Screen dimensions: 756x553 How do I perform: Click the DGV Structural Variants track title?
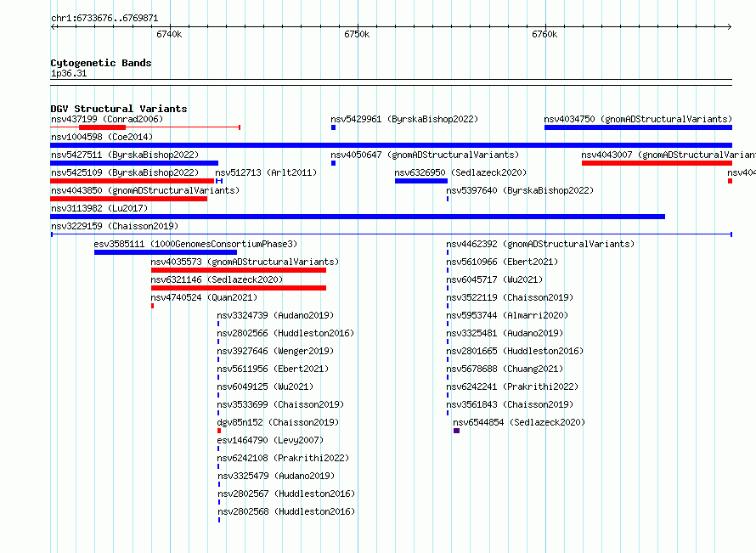(x=119, y=109)
